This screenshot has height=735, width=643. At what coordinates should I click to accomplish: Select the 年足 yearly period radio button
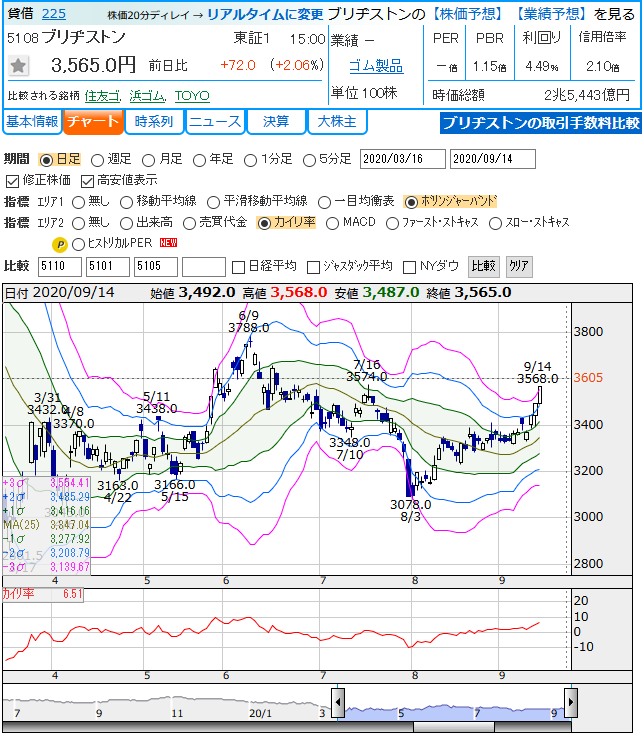click(x=199, y=160)
